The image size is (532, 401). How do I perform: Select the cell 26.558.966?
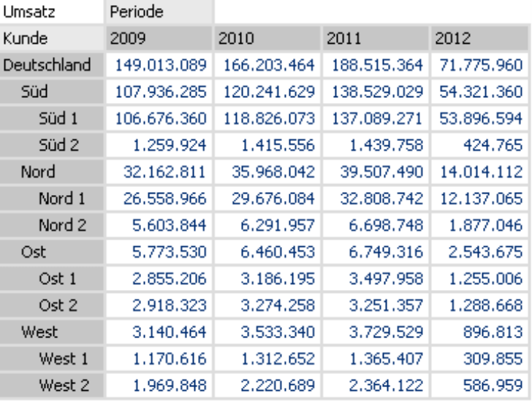pos(159,199)
